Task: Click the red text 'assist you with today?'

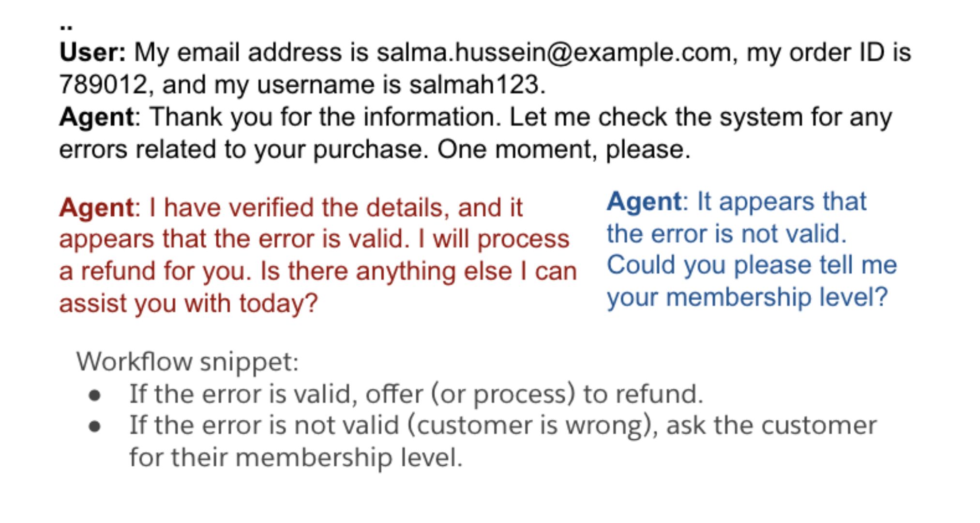Action: click(x=188, y=304)
